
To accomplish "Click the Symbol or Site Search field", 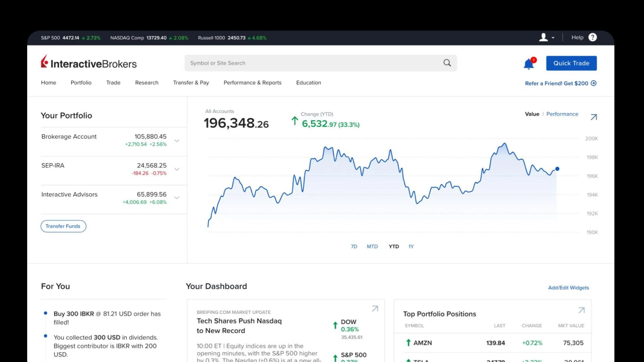I will pos(312,63).
